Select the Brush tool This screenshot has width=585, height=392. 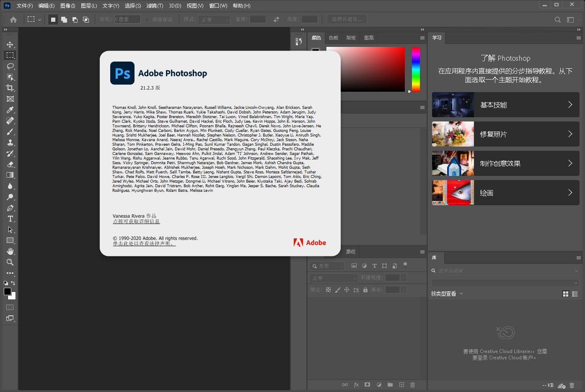[10, 132]
